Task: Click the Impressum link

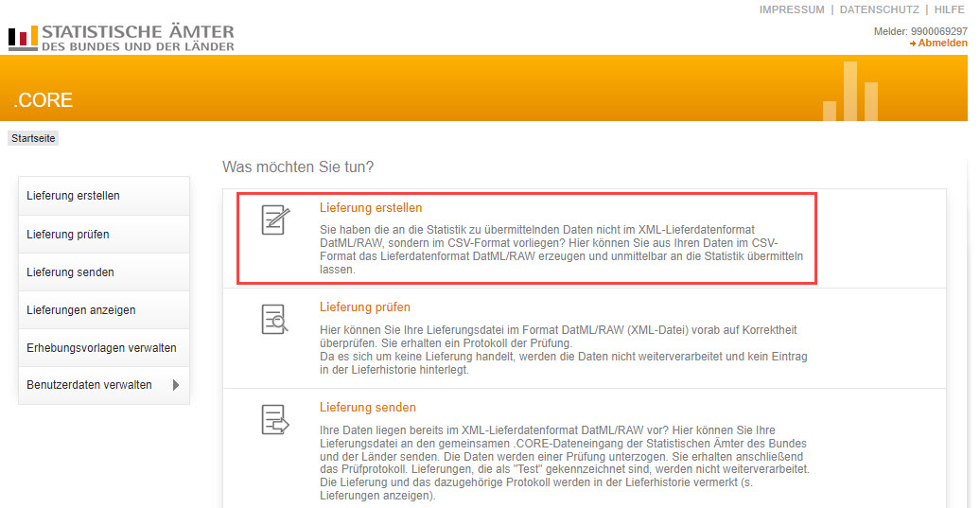Action: [x=791, y=10]
